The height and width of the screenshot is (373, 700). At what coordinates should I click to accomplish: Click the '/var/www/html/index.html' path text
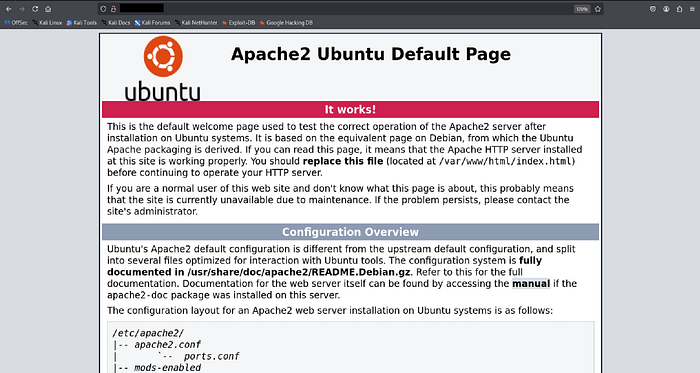(506, 161)
